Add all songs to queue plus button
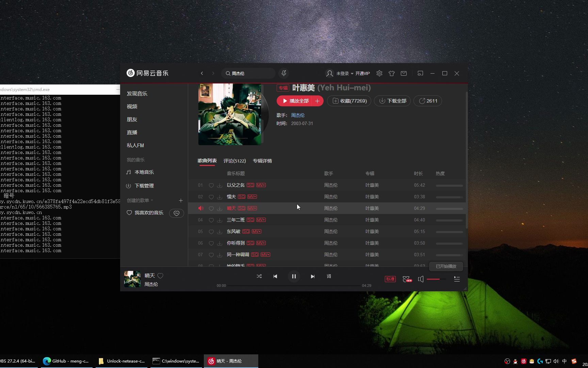This screenshot has width=588, height=368. tap(317, 101)
